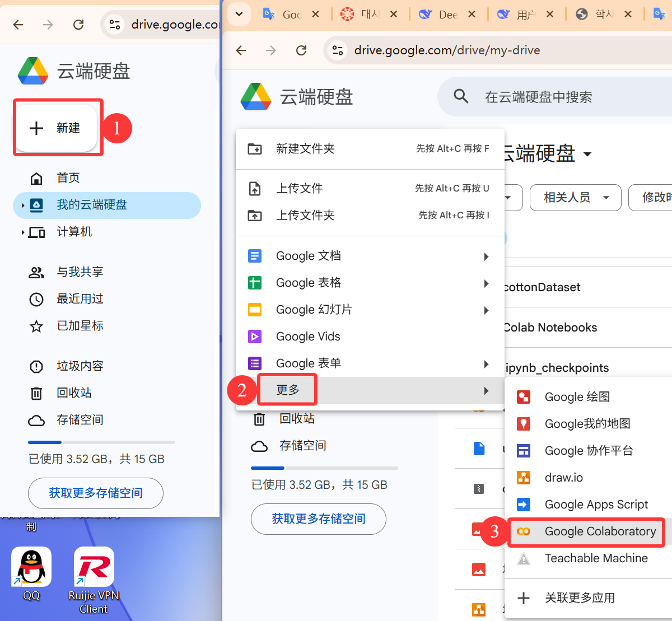
Task: Click the Drive logo in right window
Action: (256, 97)
